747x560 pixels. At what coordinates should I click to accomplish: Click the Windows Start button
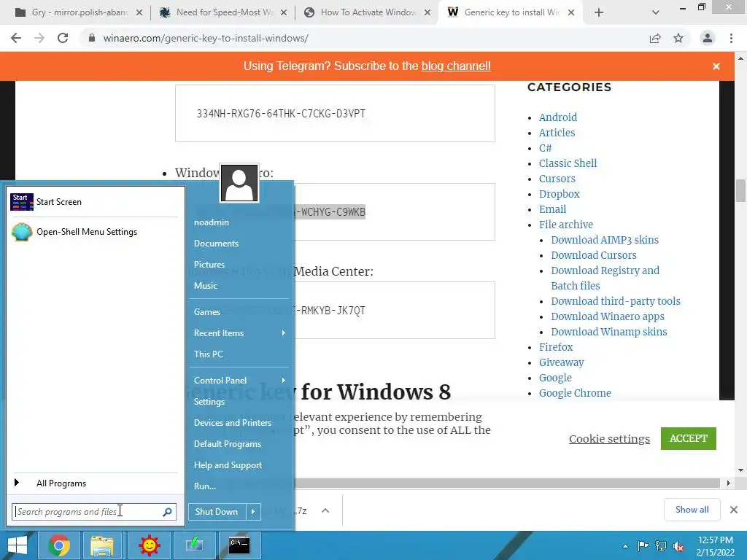point(18,545)
